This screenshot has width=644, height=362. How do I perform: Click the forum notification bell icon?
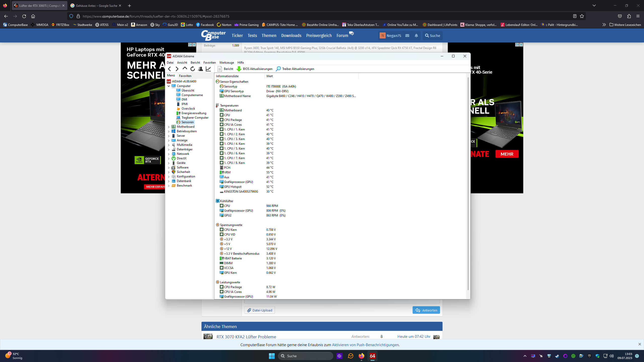point(416,35)
